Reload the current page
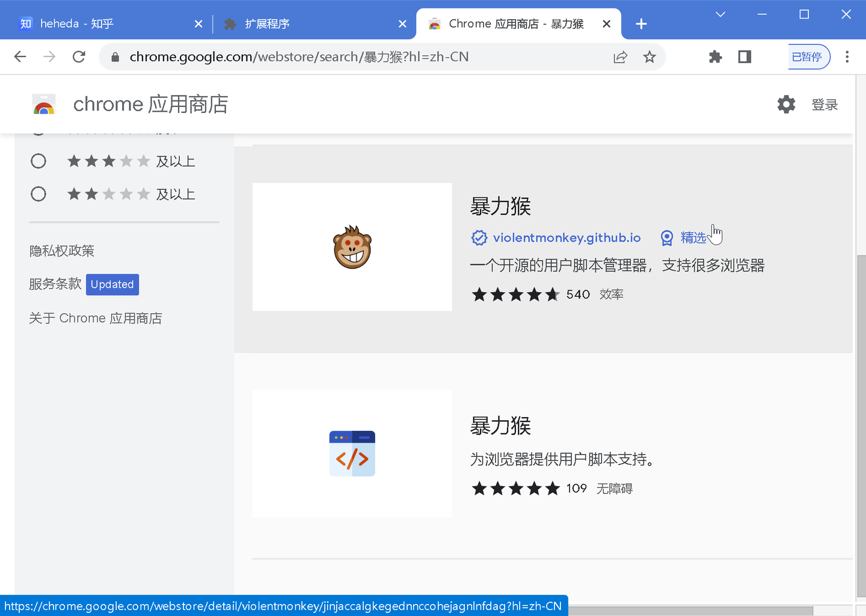The image size is (866, 616). tap(79, 56)
